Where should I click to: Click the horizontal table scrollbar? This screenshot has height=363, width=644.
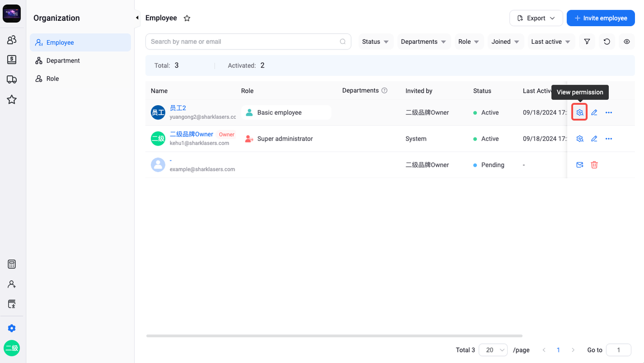(x=334, y=336)
